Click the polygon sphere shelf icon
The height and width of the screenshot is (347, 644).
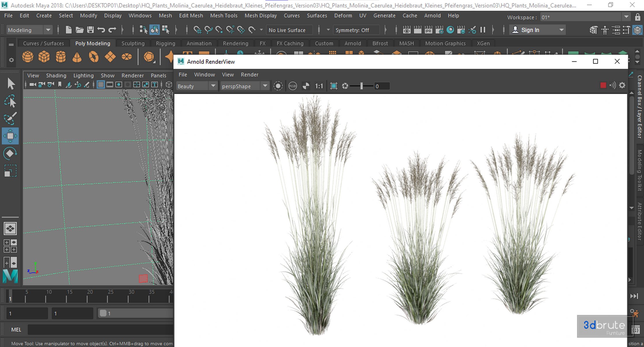tap(28, 57)
